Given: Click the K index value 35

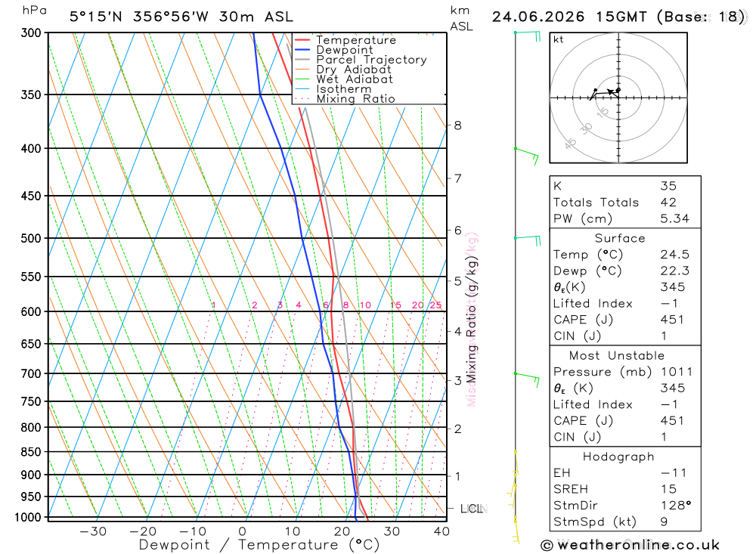Looking at the screenshot, I should click(668, 186).
